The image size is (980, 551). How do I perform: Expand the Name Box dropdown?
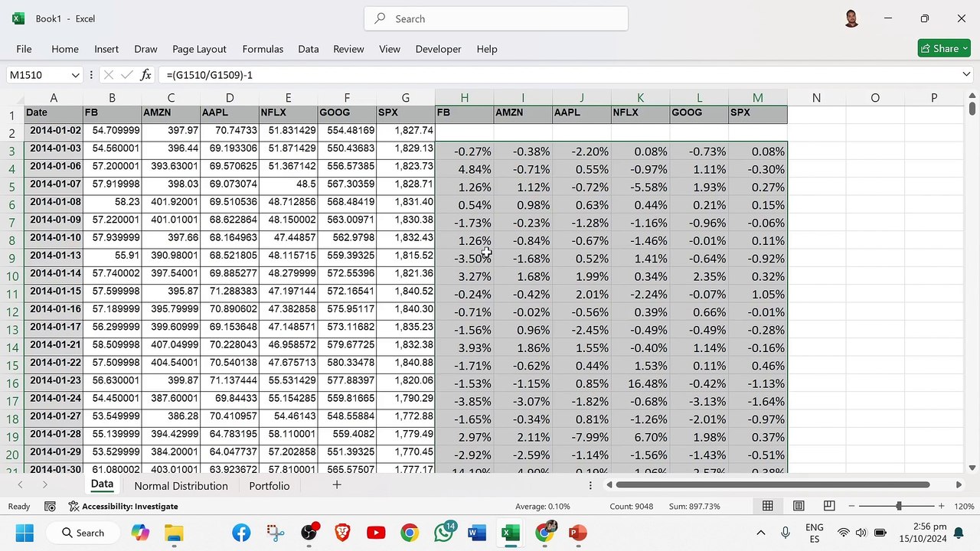(75, 75)
